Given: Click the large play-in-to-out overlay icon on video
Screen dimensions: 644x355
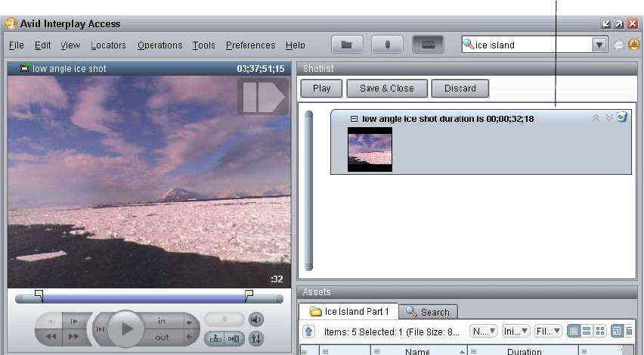Looking at the screenshot, I should (263, 97).
